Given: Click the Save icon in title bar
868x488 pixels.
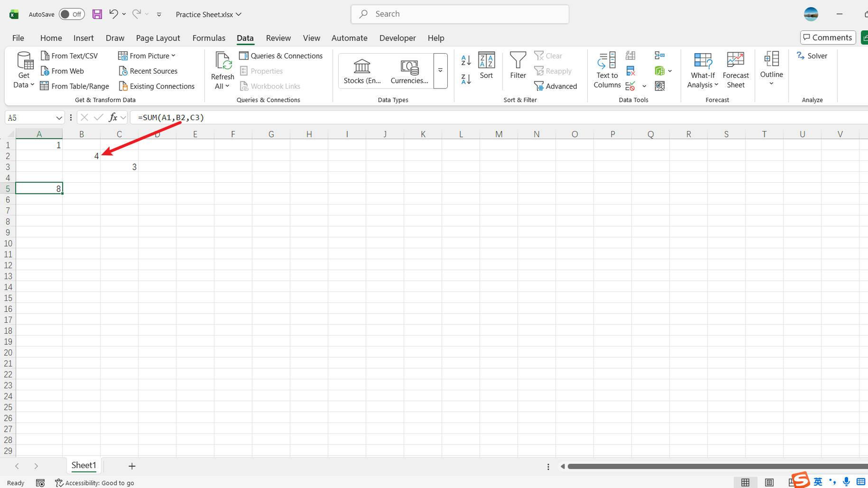Looking at the screenshot, I should click(x=97, y=14).
